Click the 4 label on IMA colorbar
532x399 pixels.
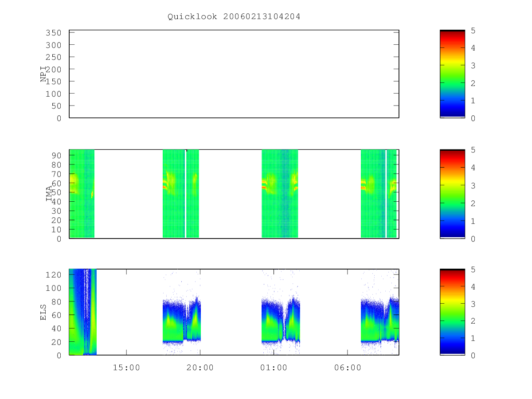click(473, 168)
